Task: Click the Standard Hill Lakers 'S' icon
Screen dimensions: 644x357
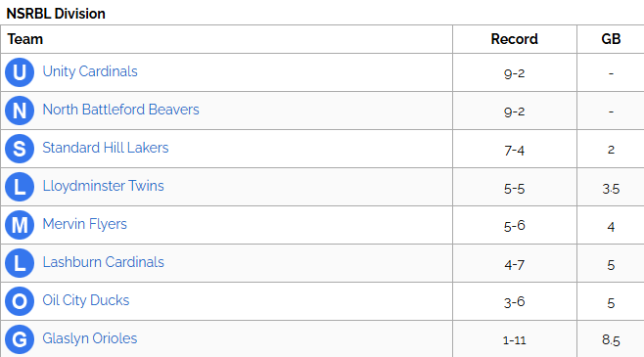Action: click(x=20, y=149)
